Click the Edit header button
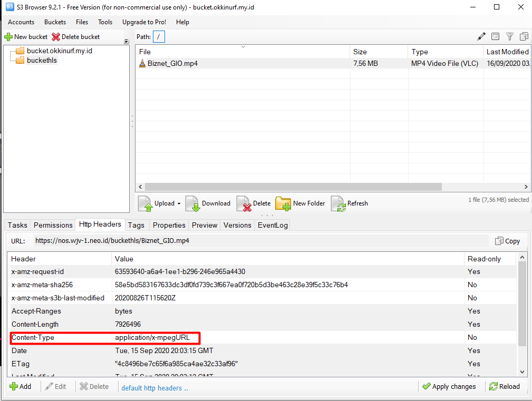 pyautogui.click(x=56, y=386)
